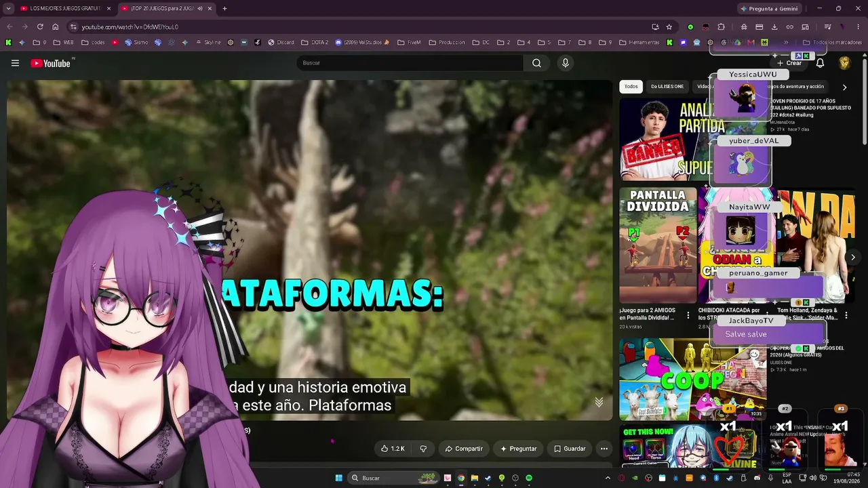Select the De ULISES ONE filter chip
The image size is (868, 488).
pyautogui.click(x=667, y=87)
